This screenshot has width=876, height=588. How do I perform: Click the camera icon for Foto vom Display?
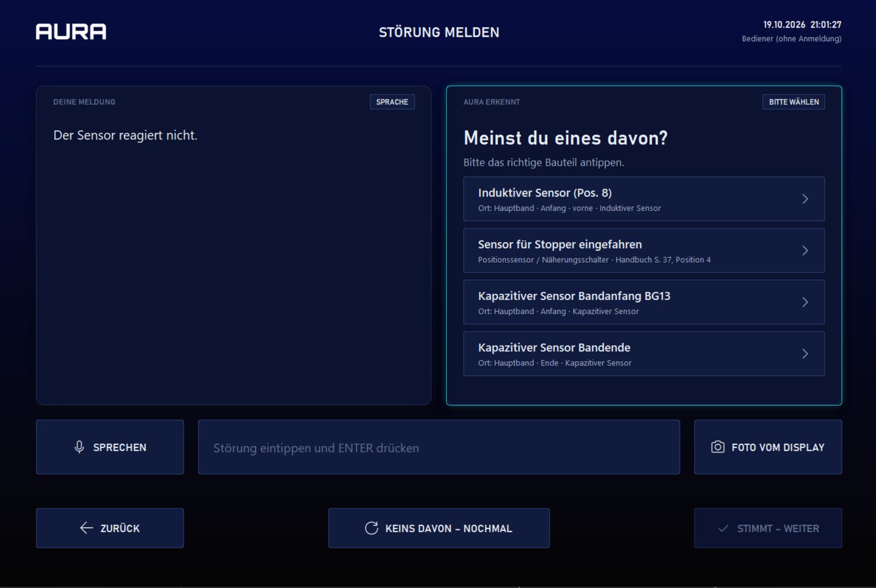click(x=718, y=447)
